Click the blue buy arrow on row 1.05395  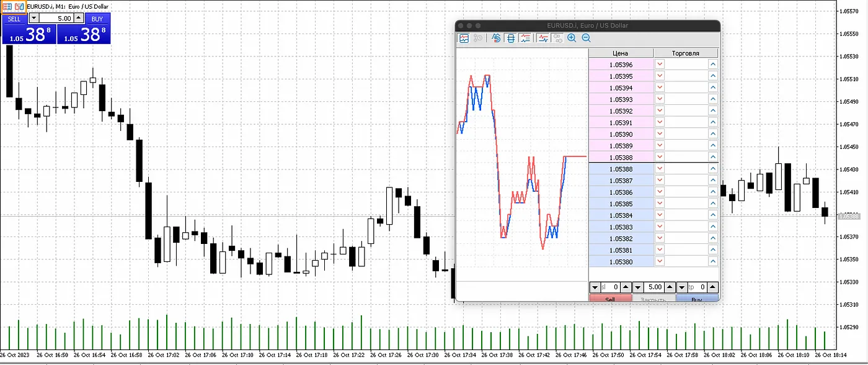(x=713, y=76)
